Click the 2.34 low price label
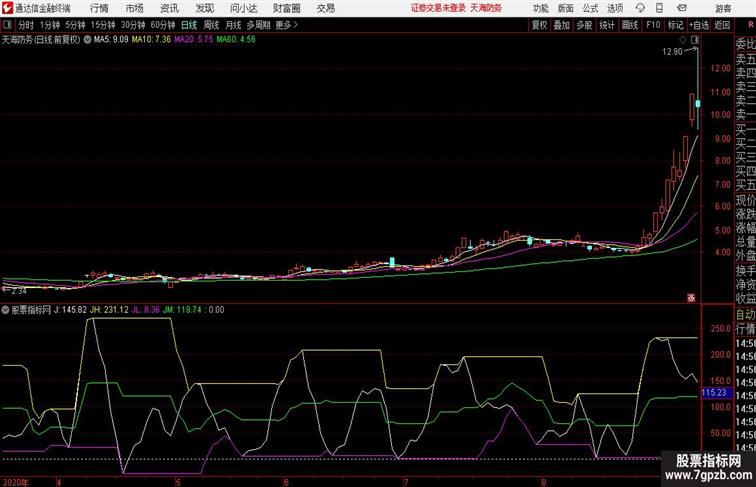 [19, 291]
